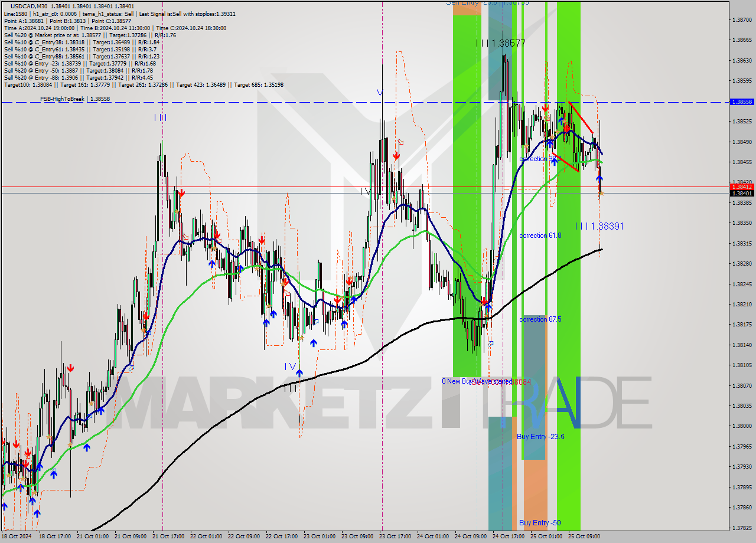Viewport: 756px width, 543px height.
Task: Click the '23 Oct 01:00' time axis label
Action: [x=319, y=537]
